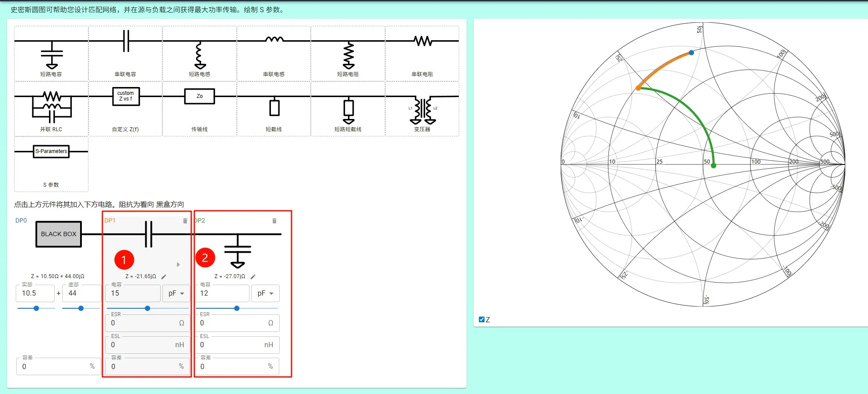Viewport: 868px width, 394px height.
Task: Add the S-Parameters block
Action: (x=51, y=164)
